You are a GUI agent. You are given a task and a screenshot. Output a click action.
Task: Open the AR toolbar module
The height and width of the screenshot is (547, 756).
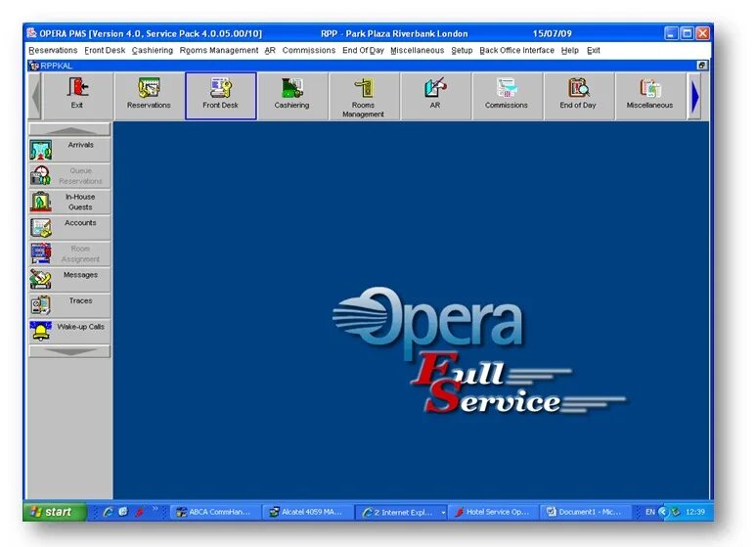435,96
